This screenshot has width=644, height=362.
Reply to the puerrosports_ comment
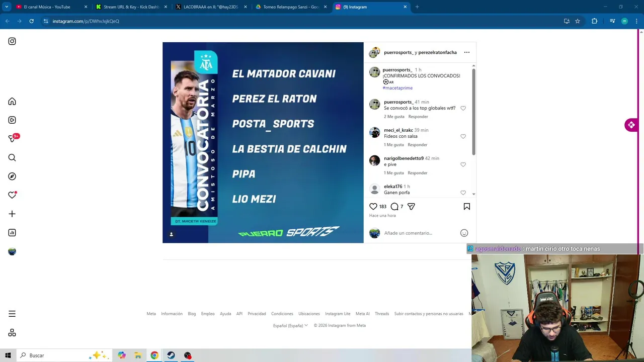(x=418, y=117)
